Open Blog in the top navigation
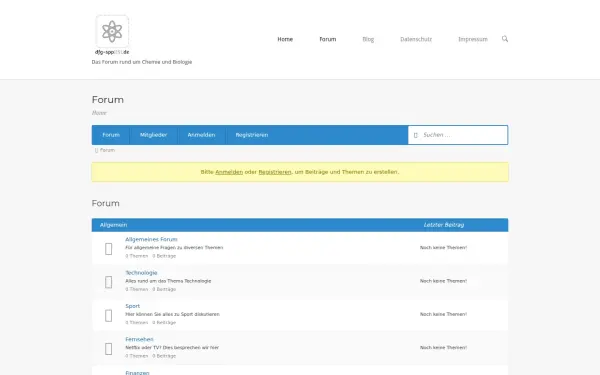Viewport: 600px width, 375px height. [x=368, y=39]
